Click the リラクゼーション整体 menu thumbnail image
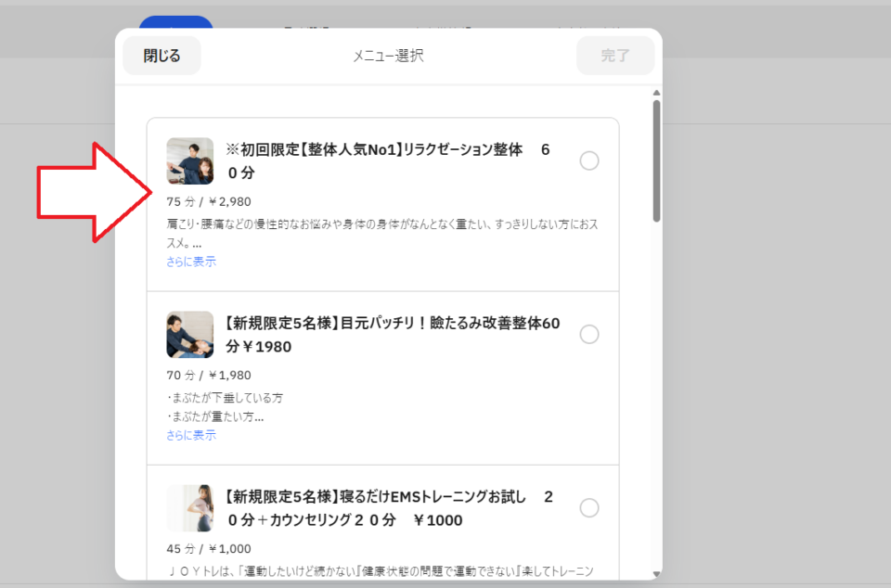The image size is (891, 588). 189,161
